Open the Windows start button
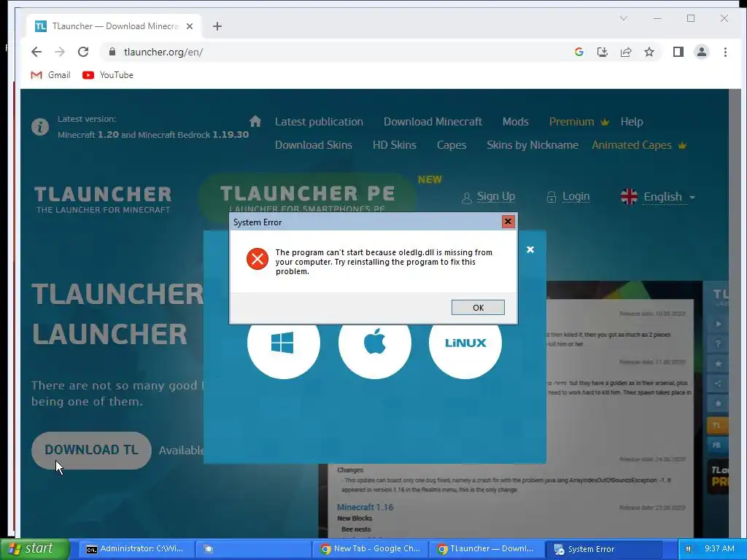This screenshot has height=560, width=747. pyautogui.click(x=35, y=548)
